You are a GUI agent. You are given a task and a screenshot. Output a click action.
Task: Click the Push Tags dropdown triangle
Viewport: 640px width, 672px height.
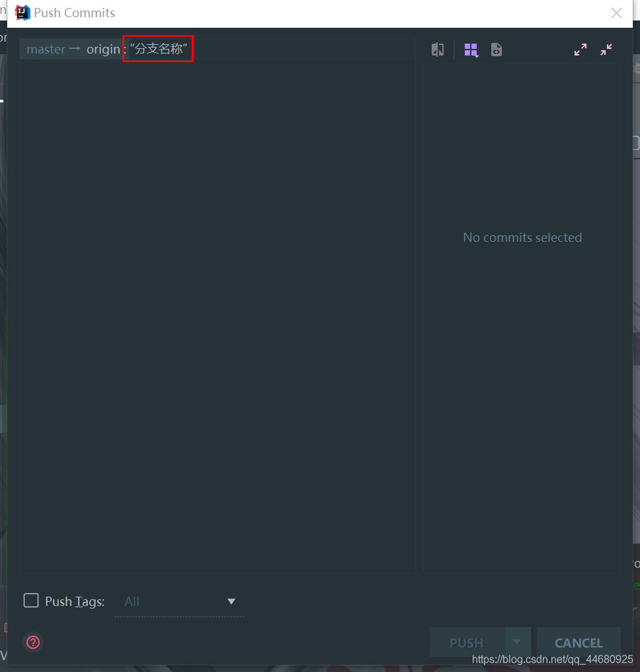(231, 602)
